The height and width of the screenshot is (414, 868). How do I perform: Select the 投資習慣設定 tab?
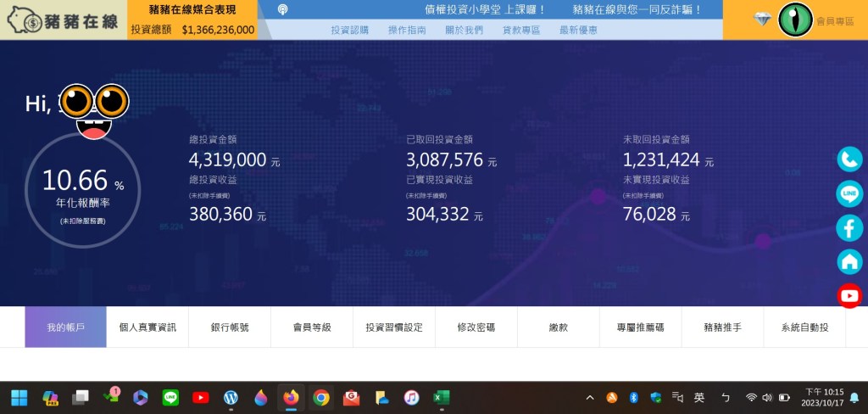point(394,327)
